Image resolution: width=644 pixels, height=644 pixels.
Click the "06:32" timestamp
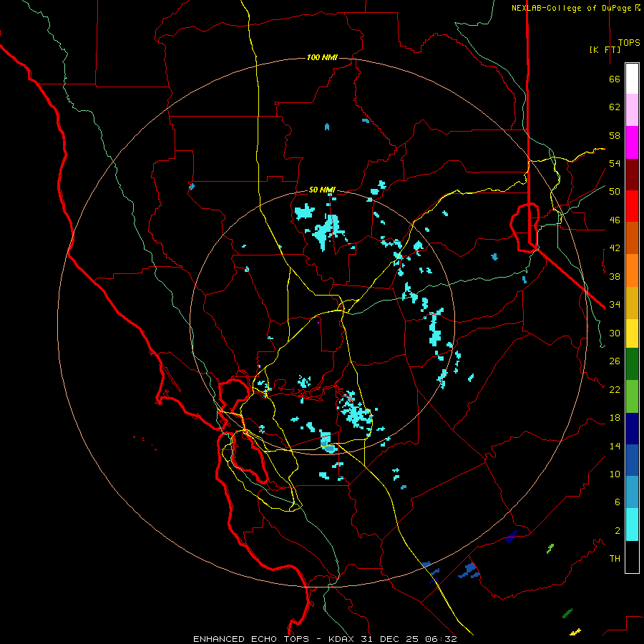tap(441, 639)
